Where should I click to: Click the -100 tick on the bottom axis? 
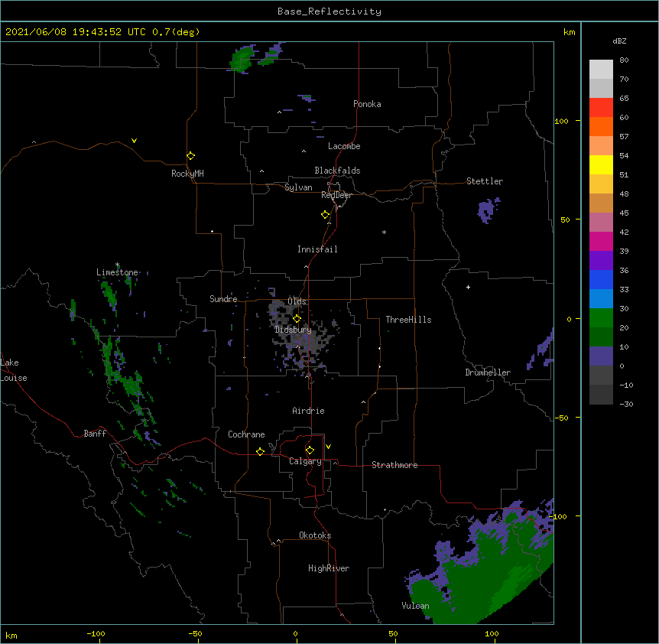click(96, 633)
